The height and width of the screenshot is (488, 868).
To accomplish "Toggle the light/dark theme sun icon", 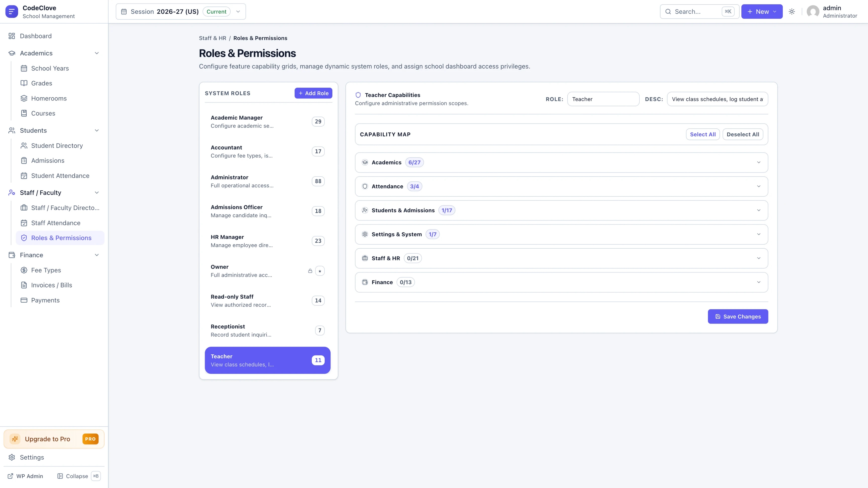I will coord(792,12).
